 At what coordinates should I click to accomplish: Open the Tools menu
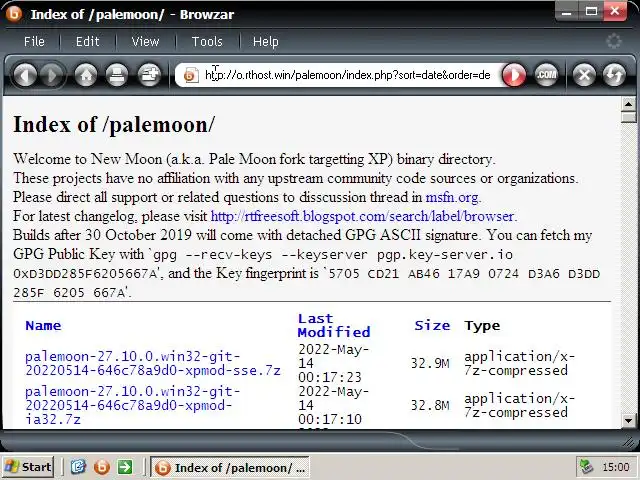207,41
